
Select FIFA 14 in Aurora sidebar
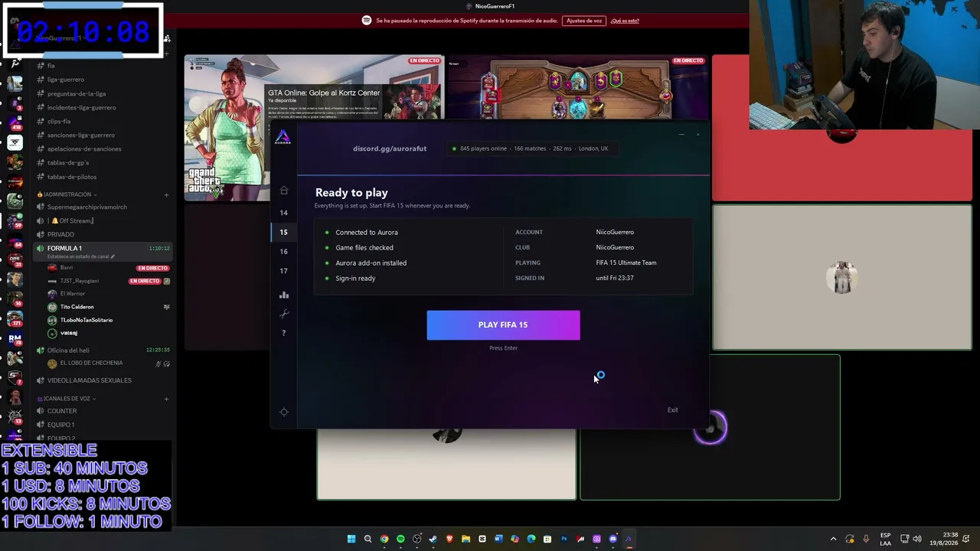283,213
